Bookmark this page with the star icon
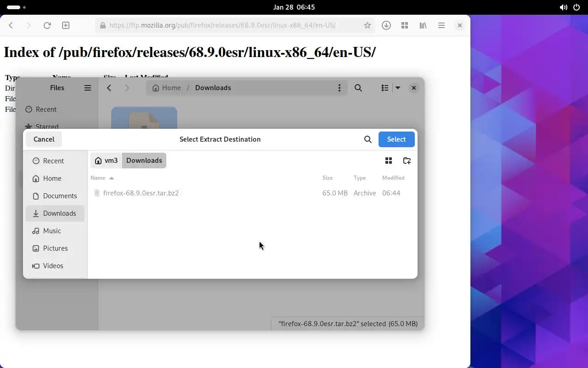588x368 pixels. (x=367, y=25)
